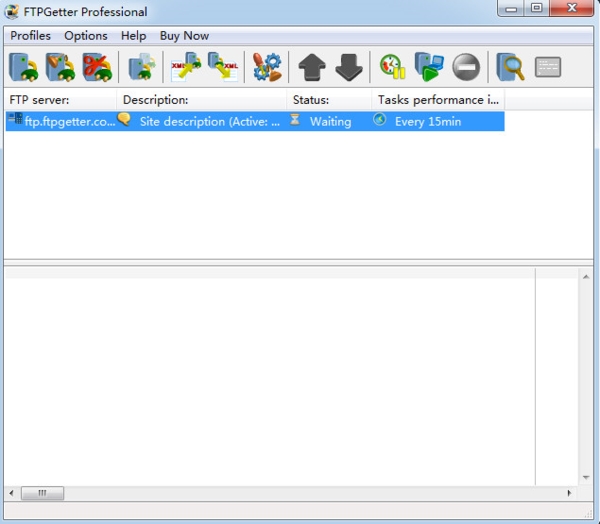Click Tasks performance column header
Screen dimensions: 600x524
click(x=438, y=100)
